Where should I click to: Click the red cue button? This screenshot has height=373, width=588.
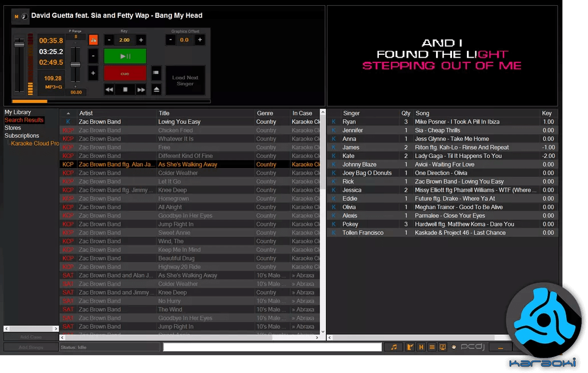125,73
